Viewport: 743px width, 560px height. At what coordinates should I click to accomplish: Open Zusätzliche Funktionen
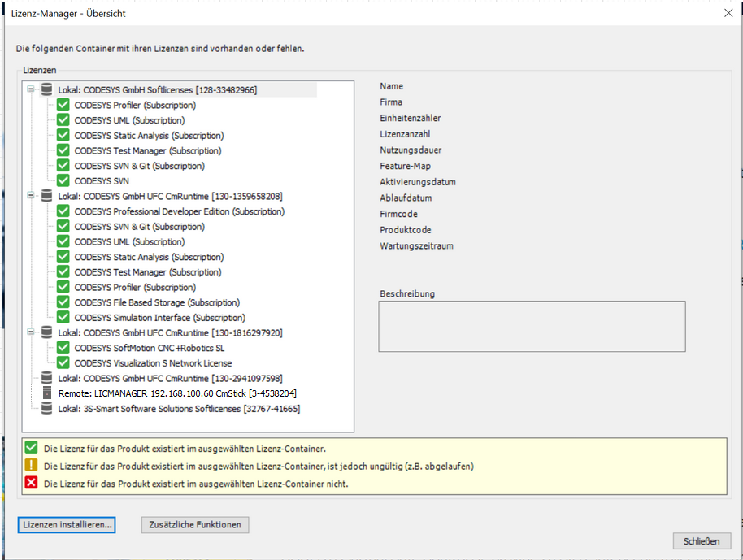click(194, 524)
